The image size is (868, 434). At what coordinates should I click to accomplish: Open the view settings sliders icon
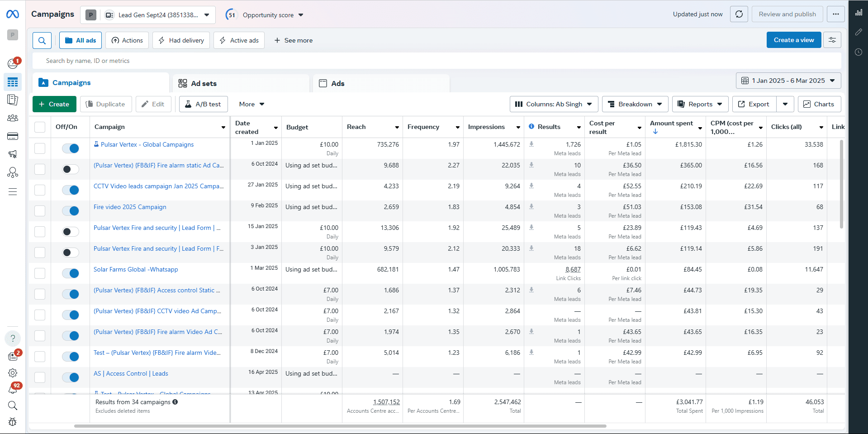pos(832,40)
